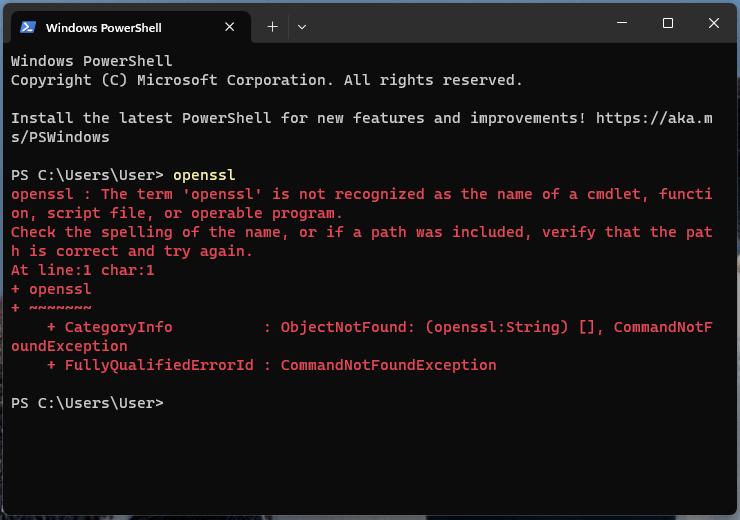Click the yellow openssl command text
The height and width of the screenshot is (520, 740).
click(204, 175)
